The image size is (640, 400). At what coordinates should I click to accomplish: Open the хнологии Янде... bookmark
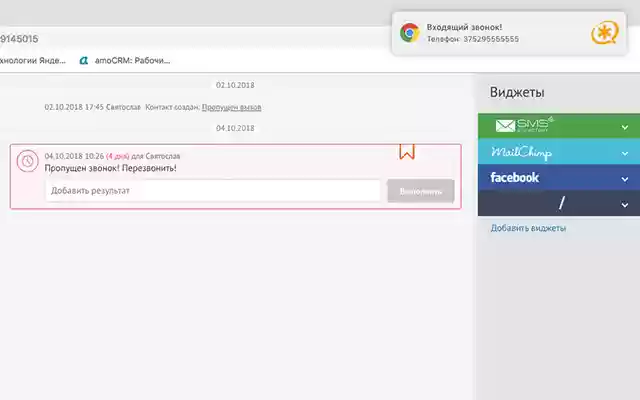(x=33, y=60)
